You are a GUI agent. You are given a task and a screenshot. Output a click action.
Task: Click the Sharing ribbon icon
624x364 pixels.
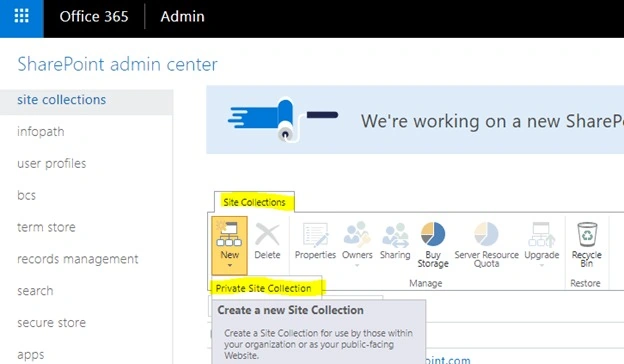pyautogui.click(x=395, y=235)
